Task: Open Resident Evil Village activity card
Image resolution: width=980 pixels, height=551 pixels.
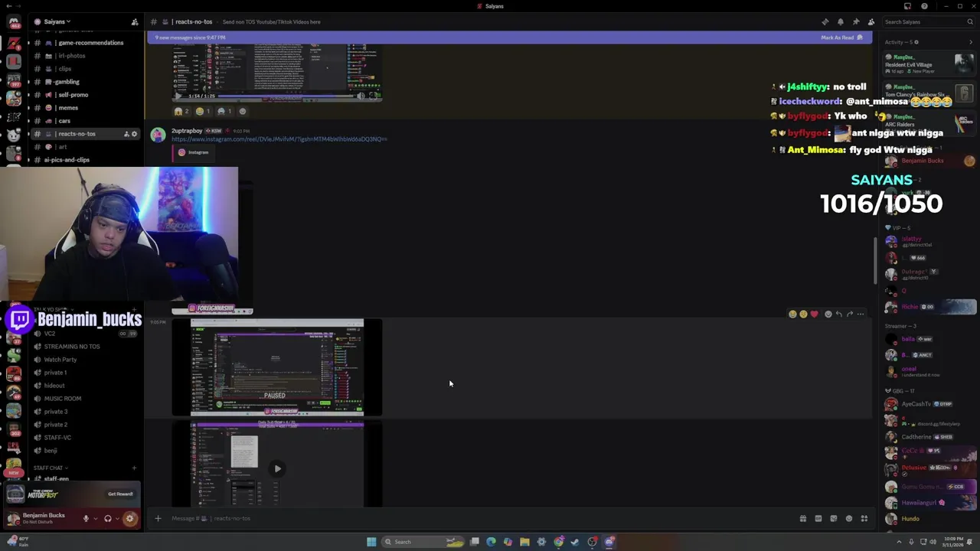Action: tap(929, 63)
